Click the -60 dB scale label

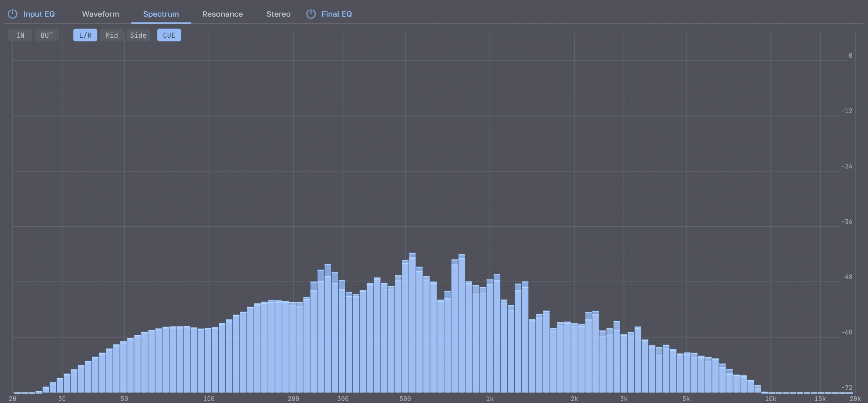847,332
